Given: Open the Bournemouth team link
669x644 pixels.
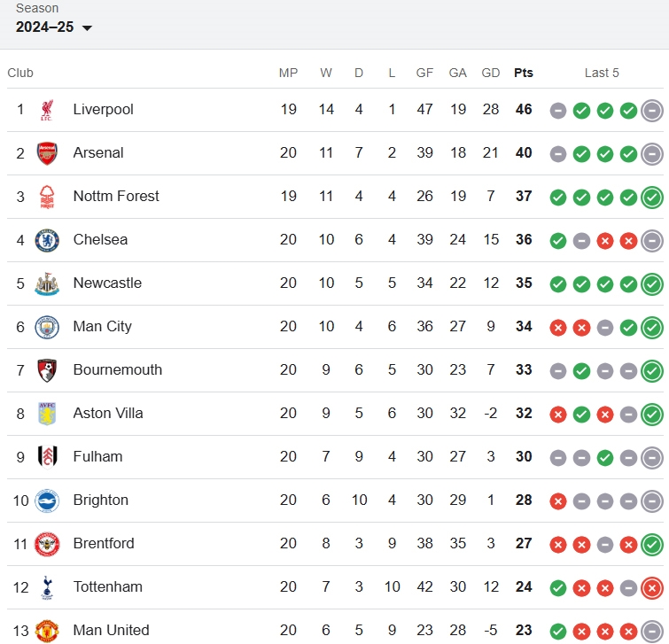Looking at the screenshot, I should point(118,369).
